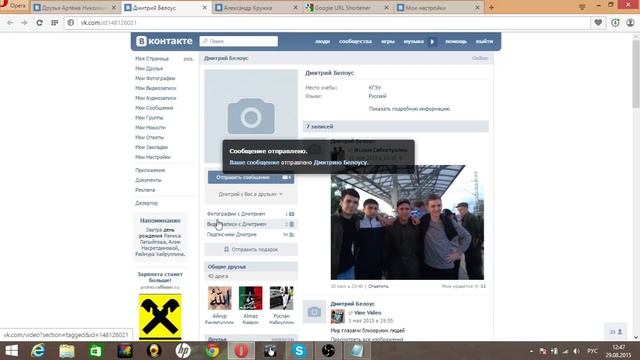Click the gift icon button on message button
The height and width of the screenshot is (360, 640).
[287, 178]
